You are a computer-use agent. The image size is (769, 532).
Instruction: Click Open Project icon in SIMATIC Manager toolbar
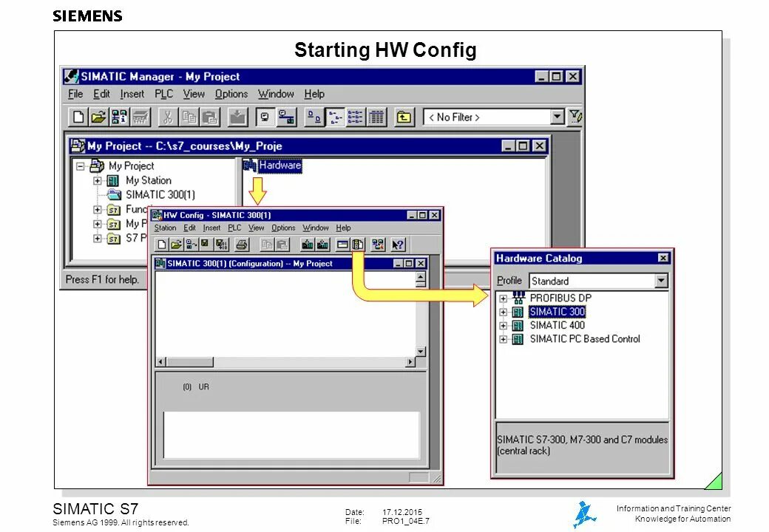point(98,117)
